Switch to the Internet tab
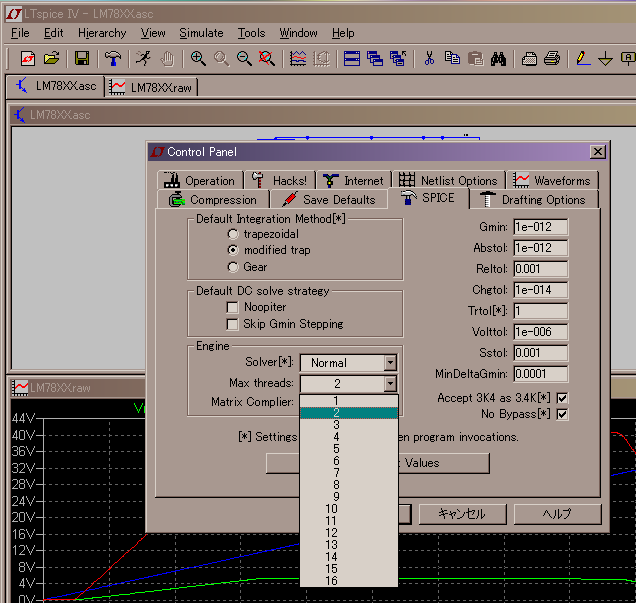636x603 pixels. click(353, 180)
